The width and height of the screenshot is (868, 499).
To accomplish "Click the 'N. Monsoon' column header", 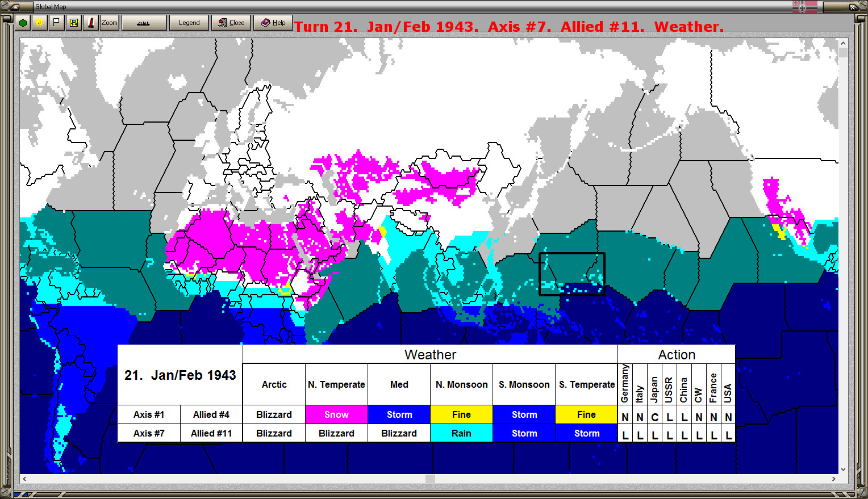I will [x=461, y=384].
